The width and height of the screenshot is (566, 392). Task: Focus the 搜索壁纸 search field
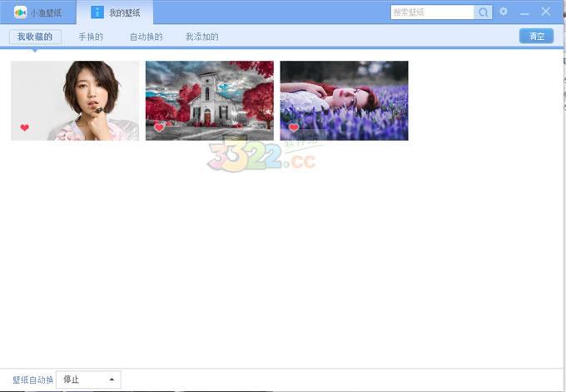click(x=432, y=12)
